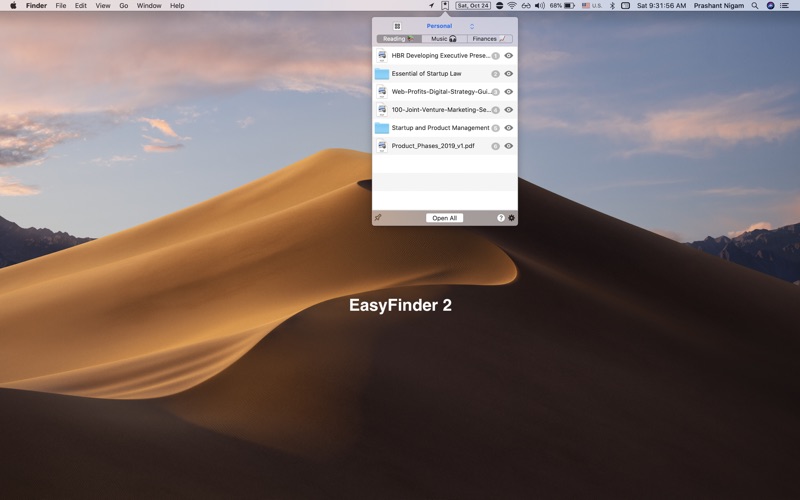Click the eye icon for Essential of Startup Law
This screenshot has height=500, width=800.
click(509, 73)
